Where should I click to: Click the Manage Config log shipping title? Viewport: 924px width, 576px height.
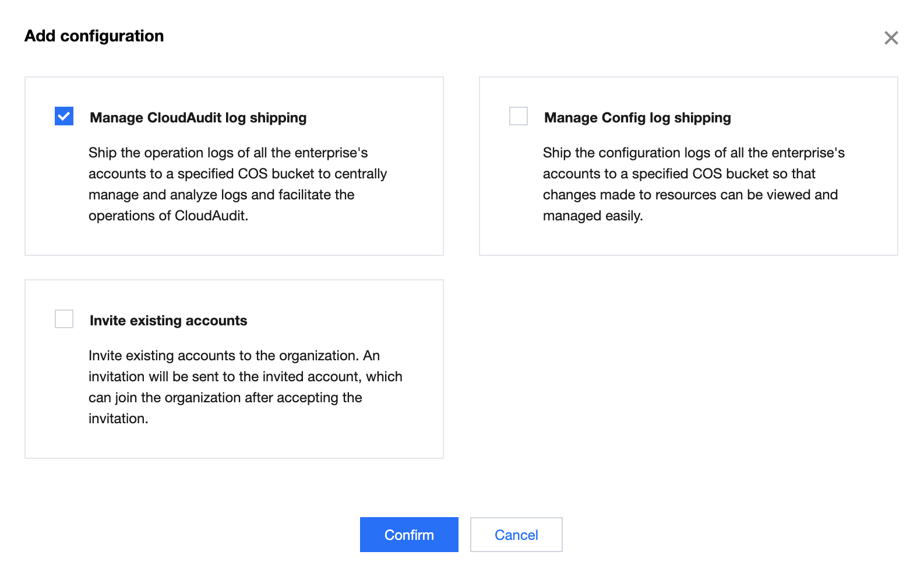click(x=637, y=118)
